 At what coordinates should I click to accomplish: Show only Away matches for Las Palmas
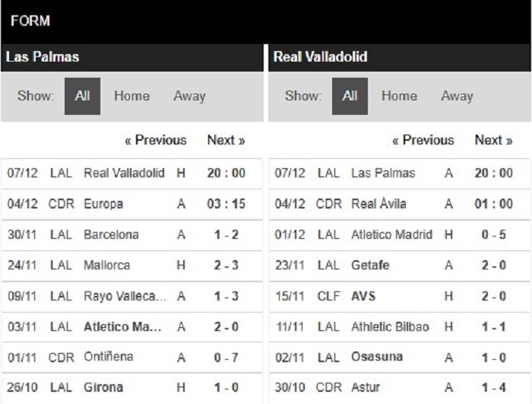click(x=190, y=96)
